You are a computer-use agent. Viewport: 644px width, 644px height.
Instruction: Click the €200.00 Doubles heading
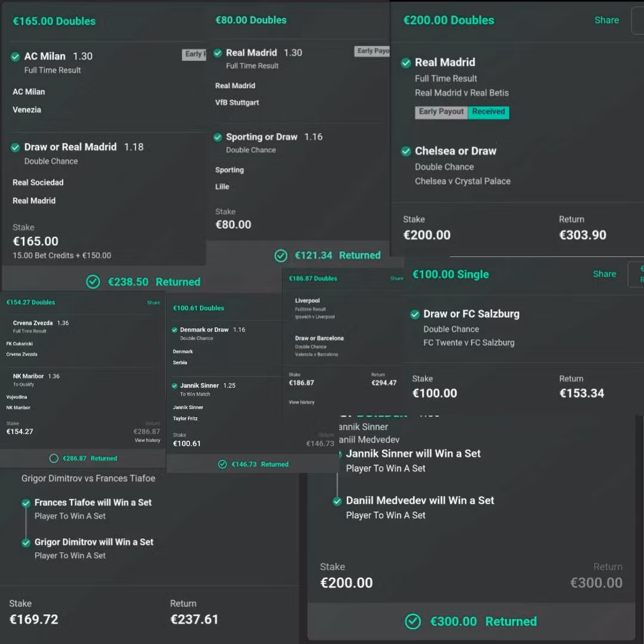tap(448, 20)
